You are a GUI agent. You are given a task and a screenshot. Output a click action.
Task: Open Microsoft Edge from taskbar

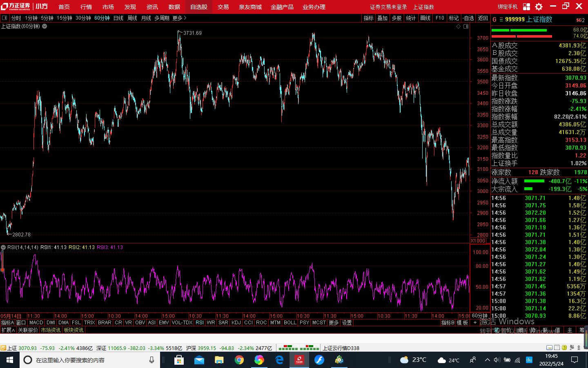279,360
